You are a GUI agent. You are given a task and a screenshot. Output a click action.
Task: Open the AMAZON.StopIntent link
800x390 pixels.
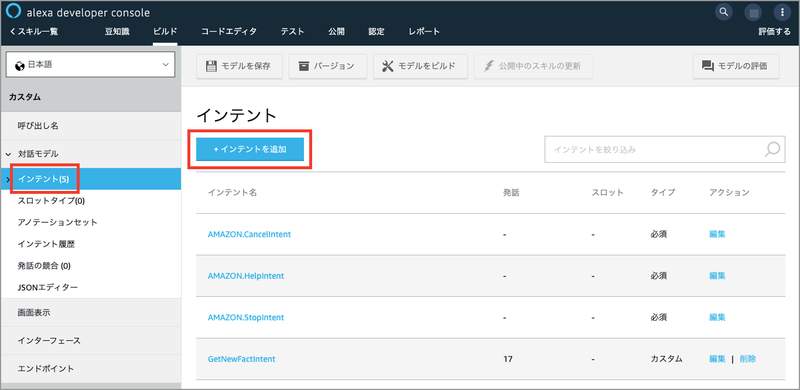pyautogui.click(x=246, y=318)
